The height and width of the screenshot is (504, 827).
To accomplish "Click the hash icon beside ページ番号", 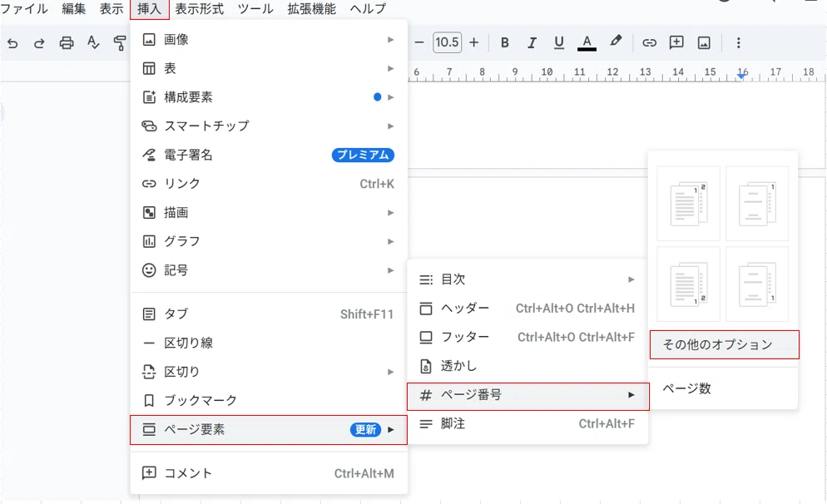I will [426, 395].
